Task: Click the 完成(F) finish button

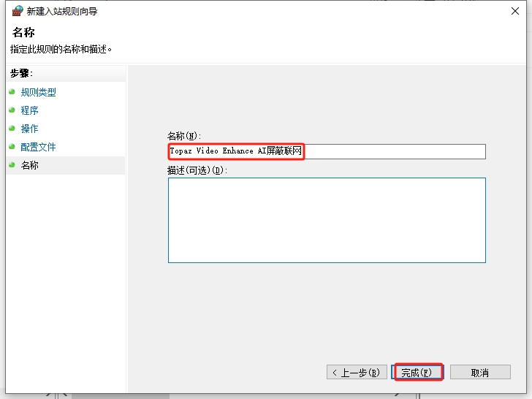Action: [x=417, y=372]
